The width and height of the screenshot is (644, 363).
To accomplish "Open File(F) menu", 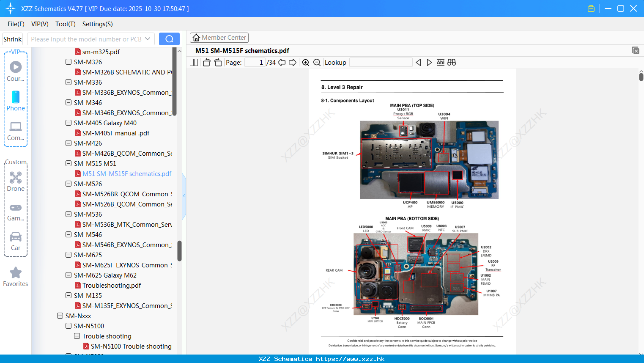I will click(x=16, y=24).
